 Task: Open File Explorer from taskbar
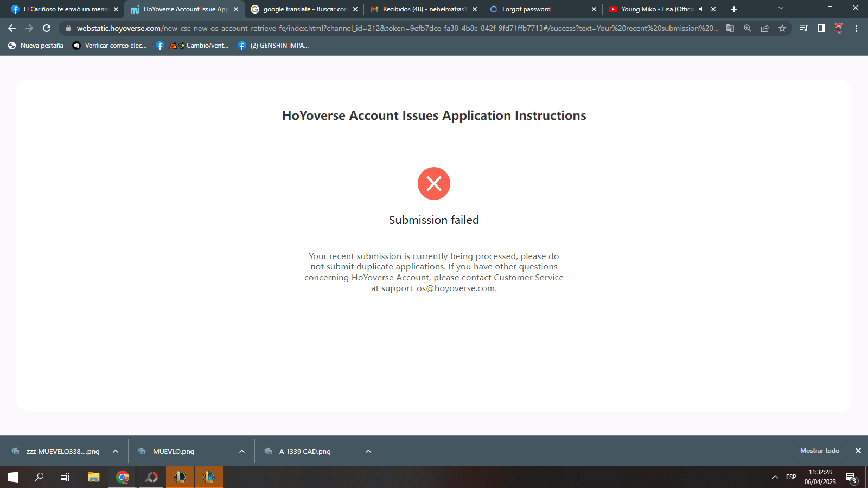(94, 477)
